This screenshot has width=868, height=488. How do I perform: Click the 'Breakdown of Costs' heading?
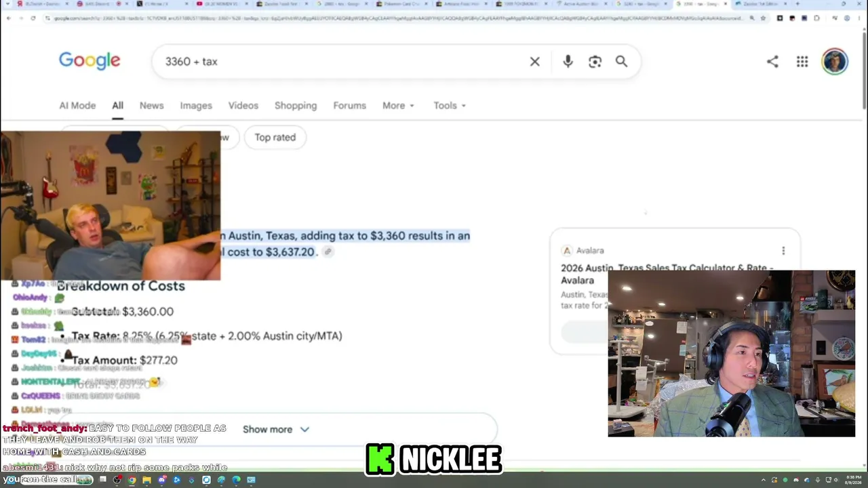tap(121, 286)
